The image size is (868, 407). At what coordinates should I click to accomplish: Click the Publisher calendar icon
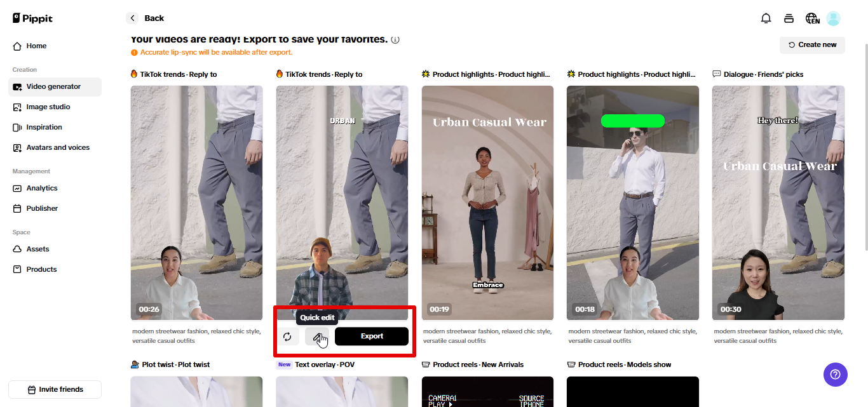(17, 208)
